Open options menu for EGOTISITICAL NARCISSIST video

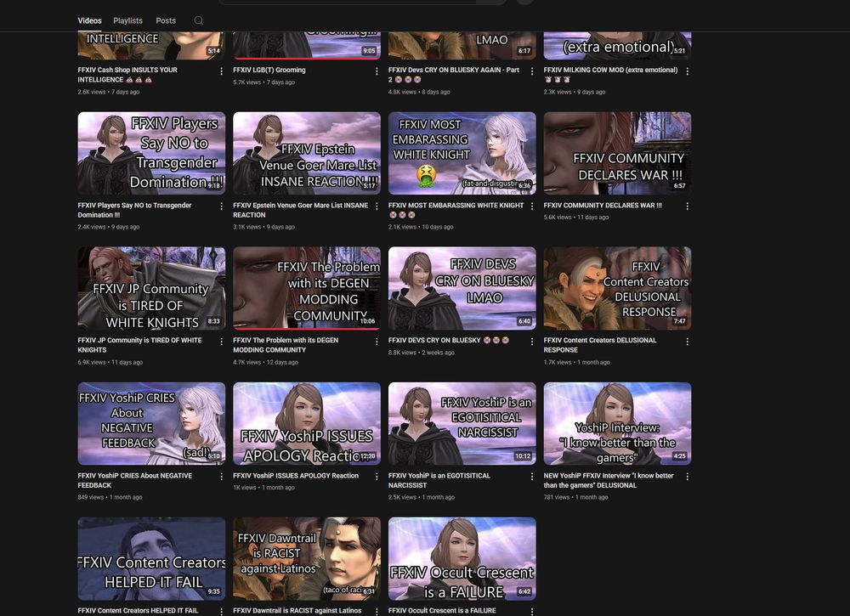tap(532, 477)
